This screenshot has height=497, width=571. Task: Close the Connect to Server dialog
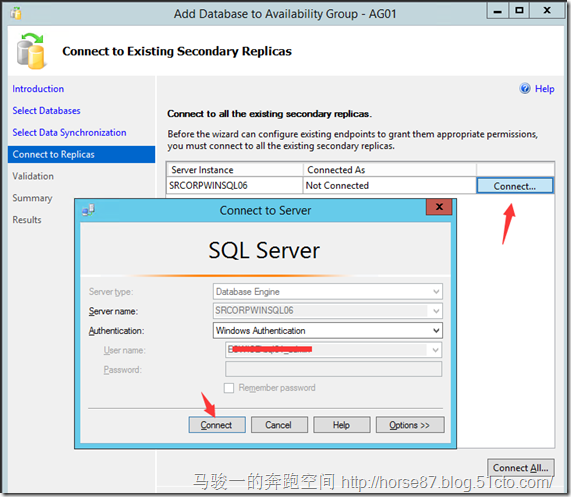(439, 207)
